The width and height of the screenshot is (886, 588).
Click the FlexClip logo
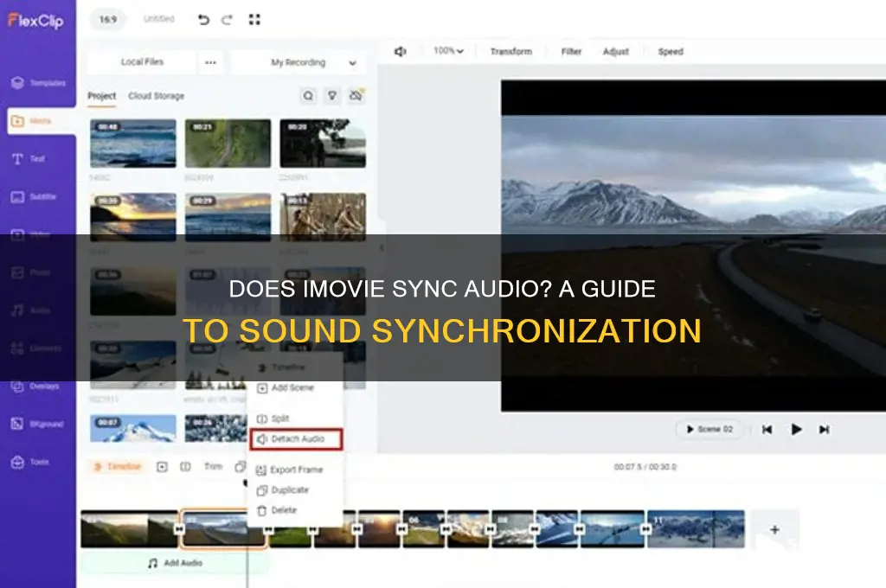tap(35, 21)
